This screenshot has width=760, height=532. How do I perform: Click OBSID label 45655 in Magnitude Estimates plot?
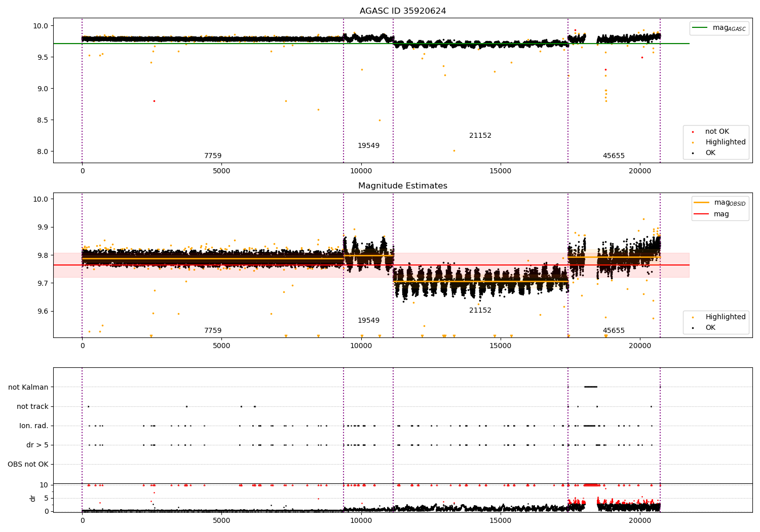pyautogui.click(x=614, y=331)
